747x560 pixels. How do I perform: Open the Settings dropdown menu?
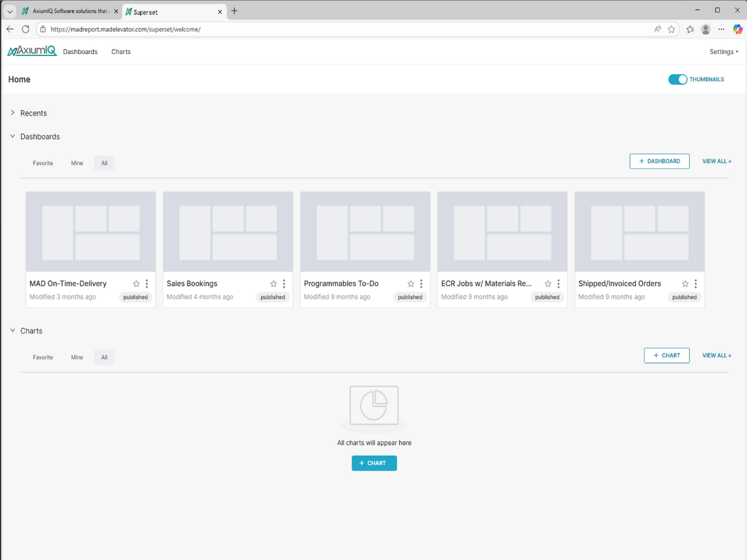point(723,52)
